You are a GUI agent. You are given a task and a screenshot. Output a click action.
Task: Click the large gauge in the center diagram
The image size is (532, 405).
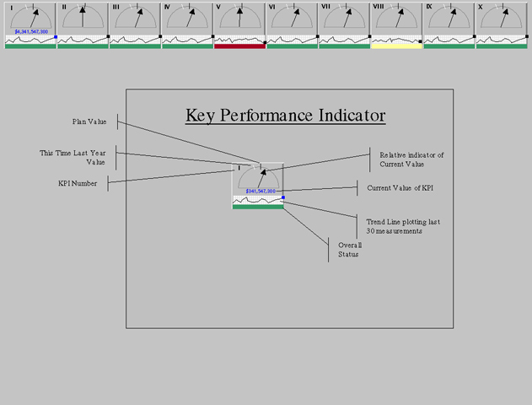(x=258, y=176)
